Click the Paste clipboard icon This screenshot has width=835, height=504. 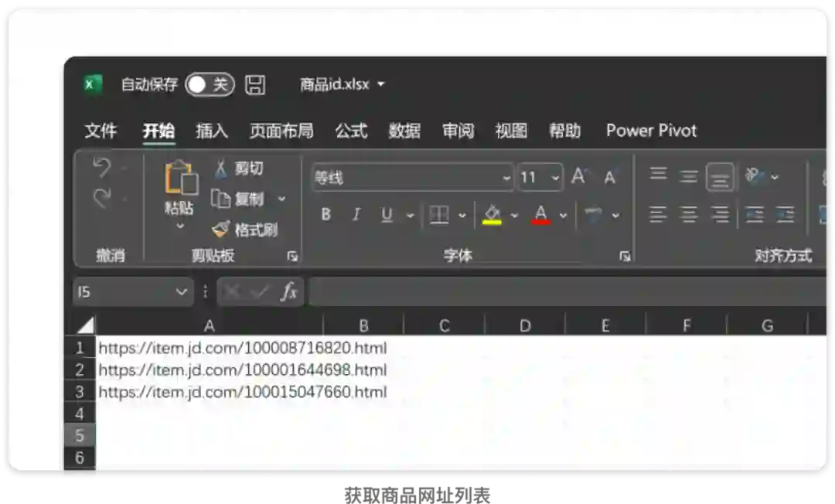coord(181,178)
